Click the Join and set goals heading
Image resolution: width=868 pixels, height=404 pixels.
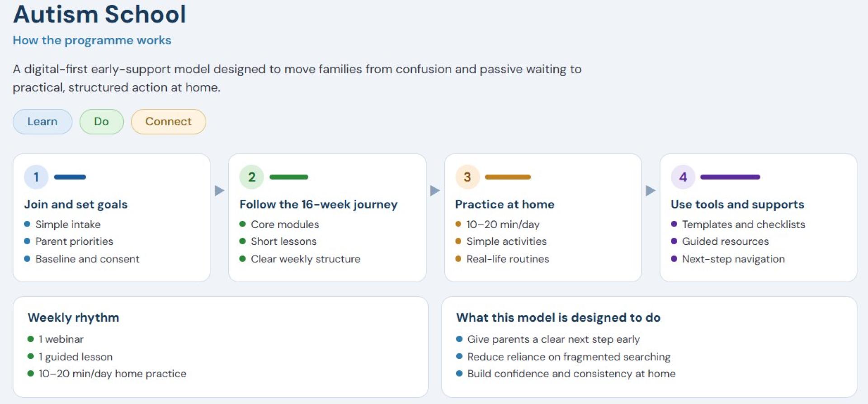point(76,204)
